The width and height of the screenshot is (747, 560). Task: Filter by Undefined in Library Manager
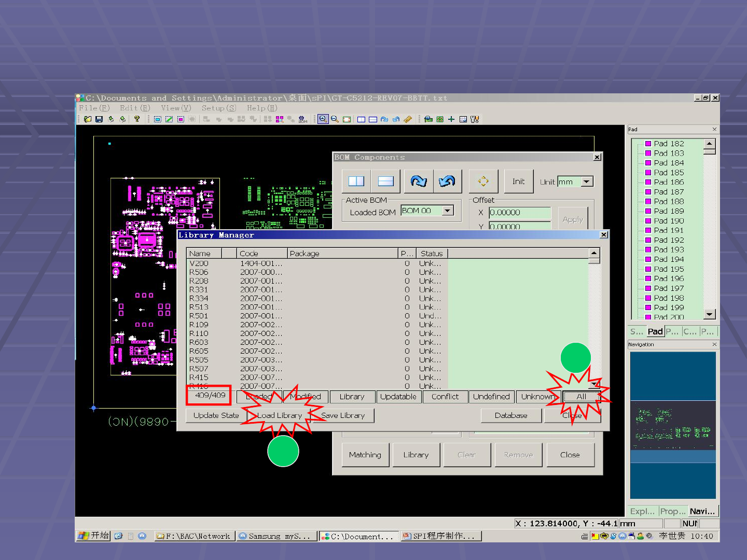click(491, 397)
